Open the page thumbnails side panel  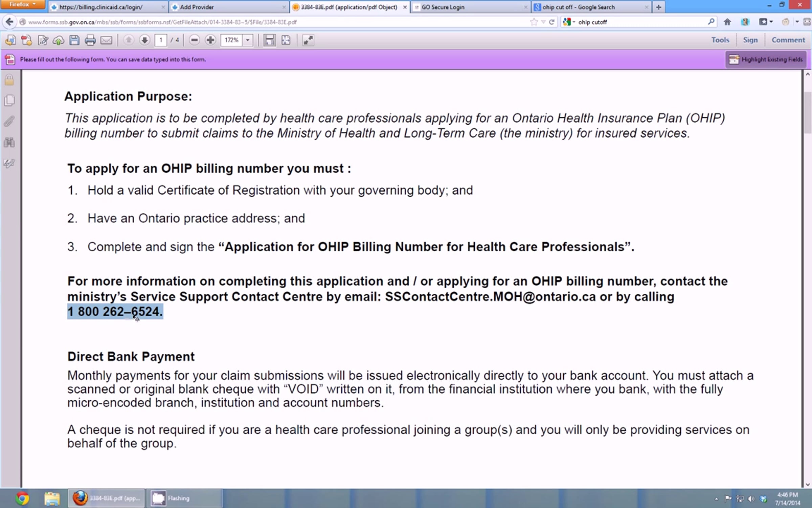(x=9, y=100)
